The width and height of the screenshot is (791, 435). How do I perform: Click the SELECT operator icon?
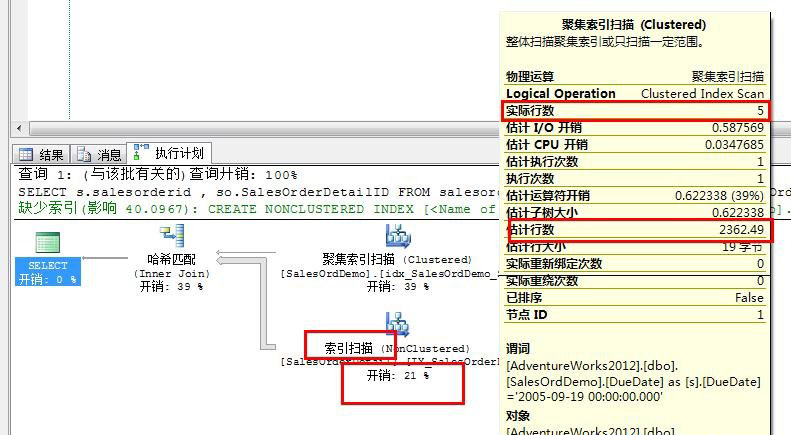(x=48, y=242)
